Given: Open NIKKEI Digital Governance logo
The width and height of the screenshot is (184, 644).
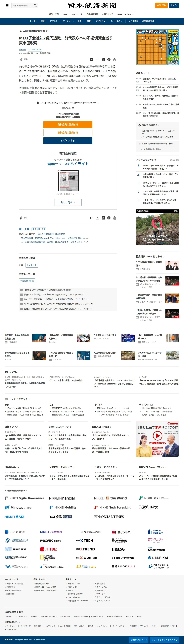Looking at the screenshot, I should (24, 498).
